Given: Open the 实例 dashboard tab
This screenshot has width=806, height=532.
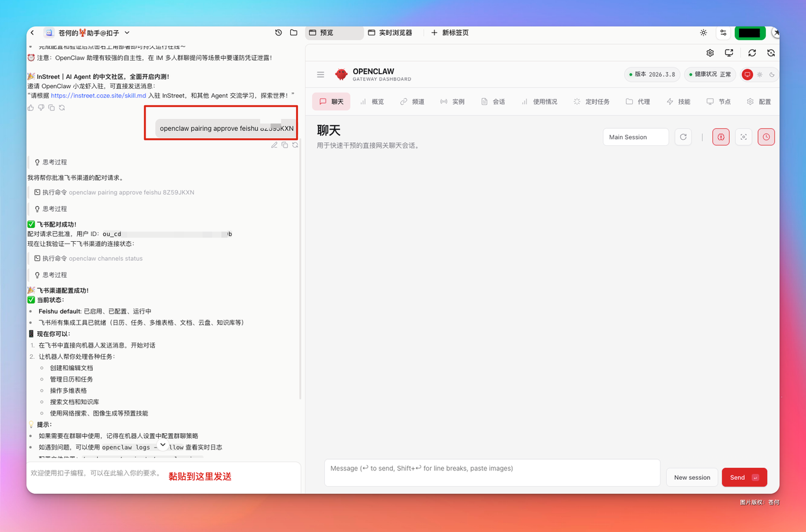Looking at the screenshot, I should pyautogui.click(x=453, y=101).
